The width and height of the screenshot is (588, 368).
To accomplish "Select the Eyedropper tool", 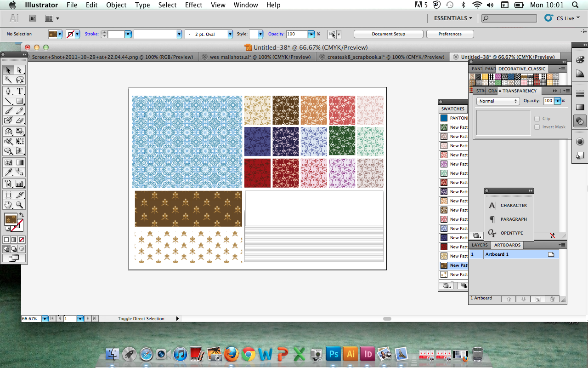I will [8, 172].
